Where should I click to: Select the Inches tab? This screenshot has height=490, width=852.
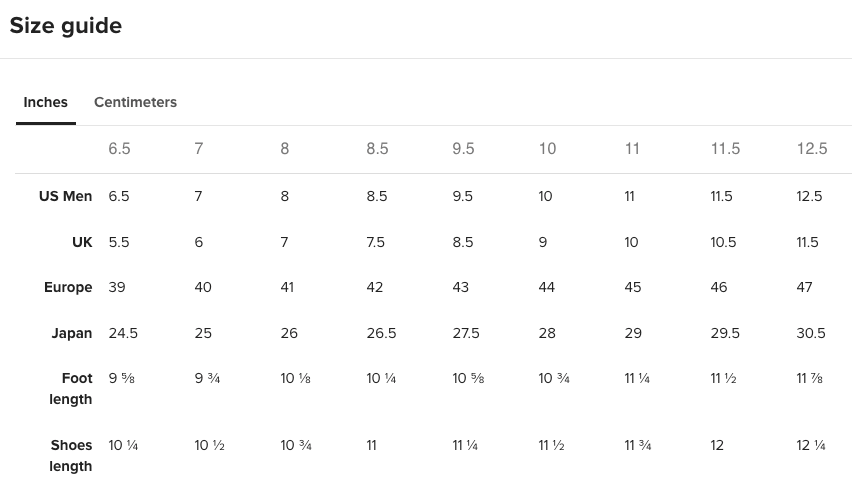pos(46,102)
